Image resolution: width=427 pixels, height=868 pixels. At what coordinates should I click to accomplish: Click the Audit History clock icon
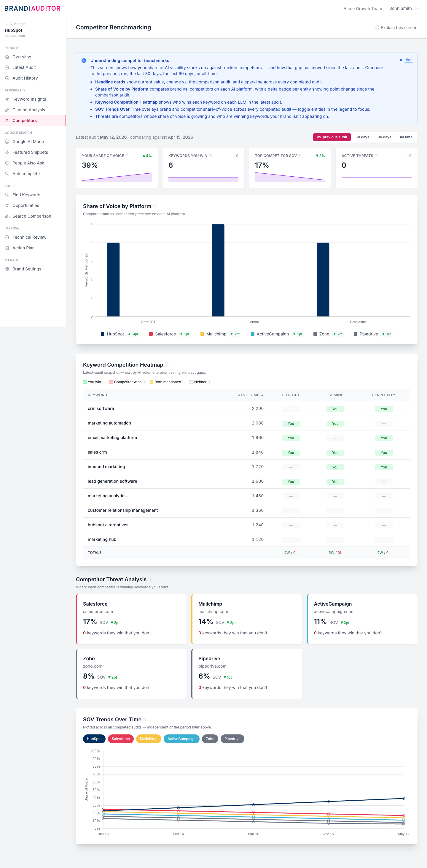coord(7,78)
